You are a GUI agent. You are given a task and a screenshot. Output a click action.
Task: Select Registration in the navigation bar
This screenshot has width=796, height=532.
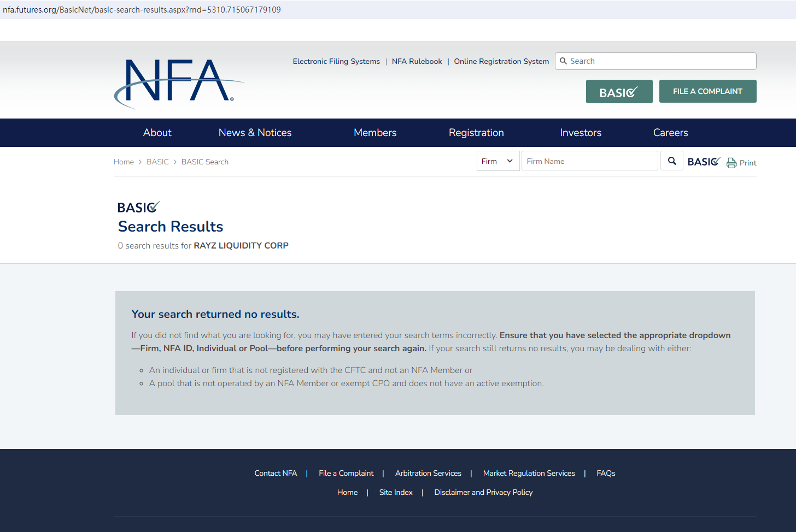click(x=476, y=133)
